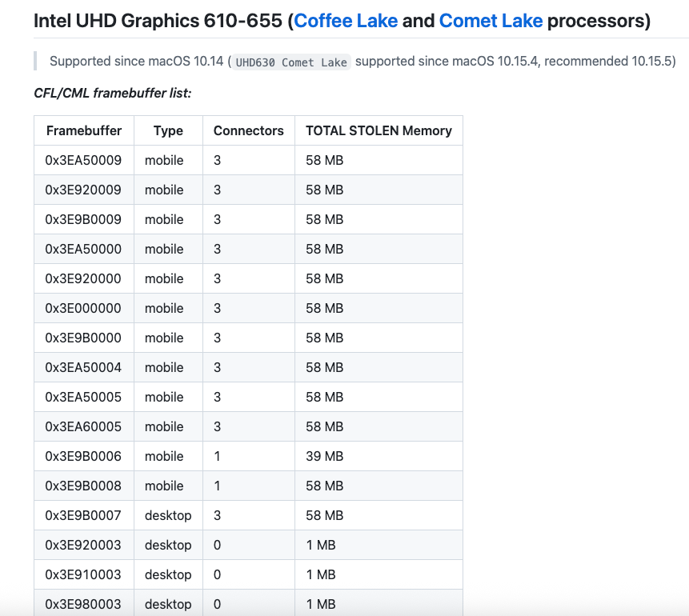This screenshot has height=616, width=689.
Task: Select the TOTAL STOLEN Memory column header
Action: coord(379,130)
